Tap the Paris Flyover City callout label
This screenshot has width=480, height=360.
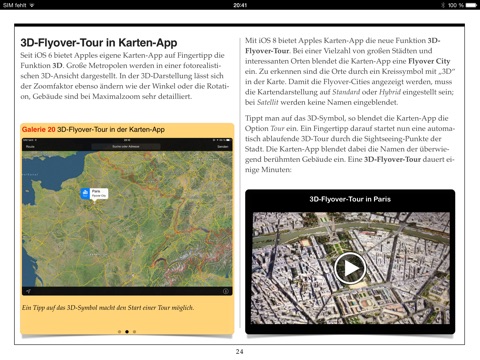tap(99, 193)
